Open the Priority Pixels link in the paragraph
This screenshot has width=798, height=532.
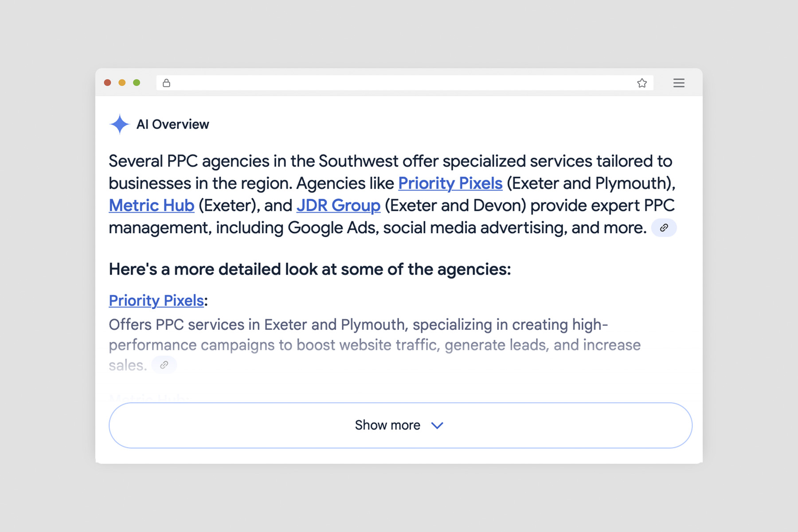(x=450, y=183)
